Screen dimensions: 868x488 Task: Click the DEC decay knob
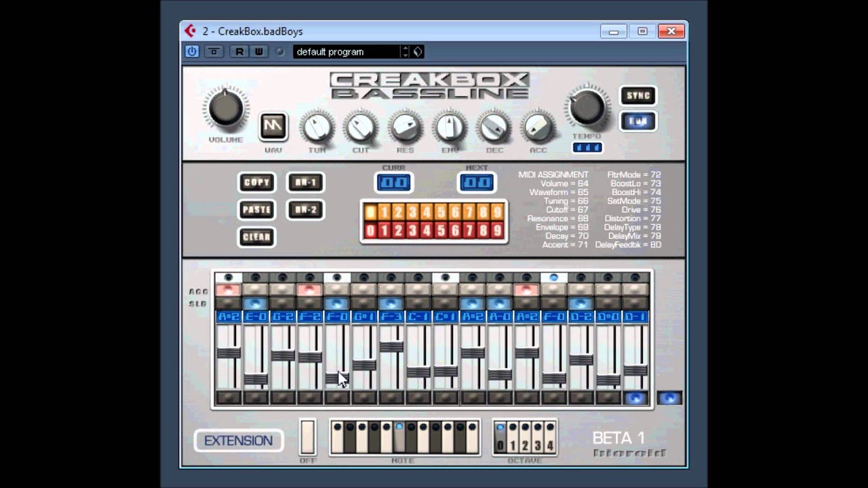pyautogui.click(x=493, y=127)
